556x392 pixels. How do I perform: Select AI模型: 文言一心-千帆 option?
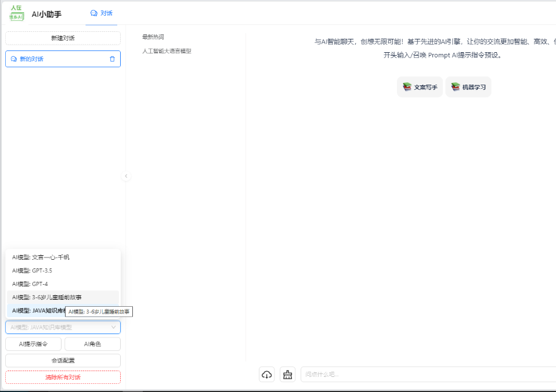tap(41, 257)
